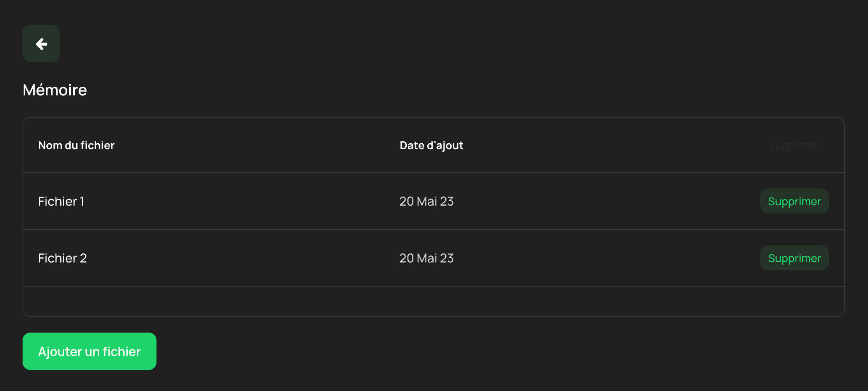
Task: Select the Fichier 2 file name
Action: [62, 258]
